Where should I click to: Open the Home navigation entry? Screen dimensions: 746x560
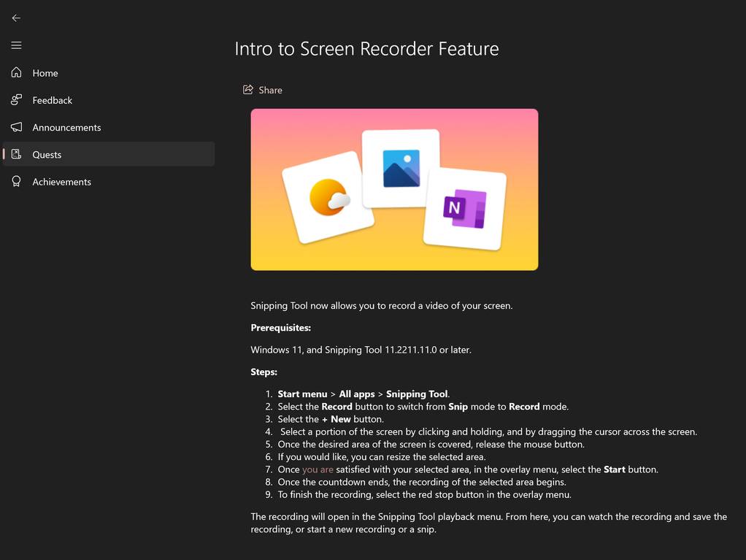(45, 72)
